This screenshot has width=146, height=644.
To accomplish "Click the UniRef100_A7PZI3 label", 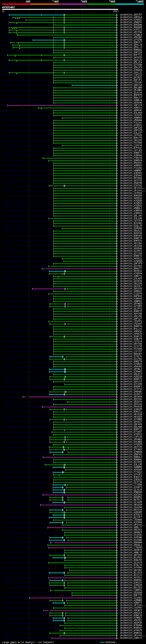I will (x=131, y=30).
